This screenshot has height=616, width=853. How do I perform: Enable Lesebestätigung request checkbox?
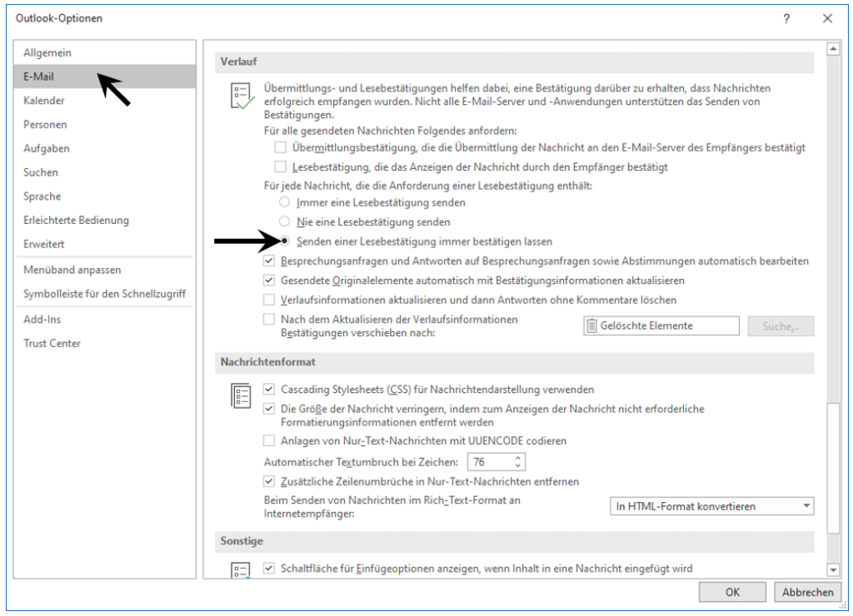click(280, 167)
